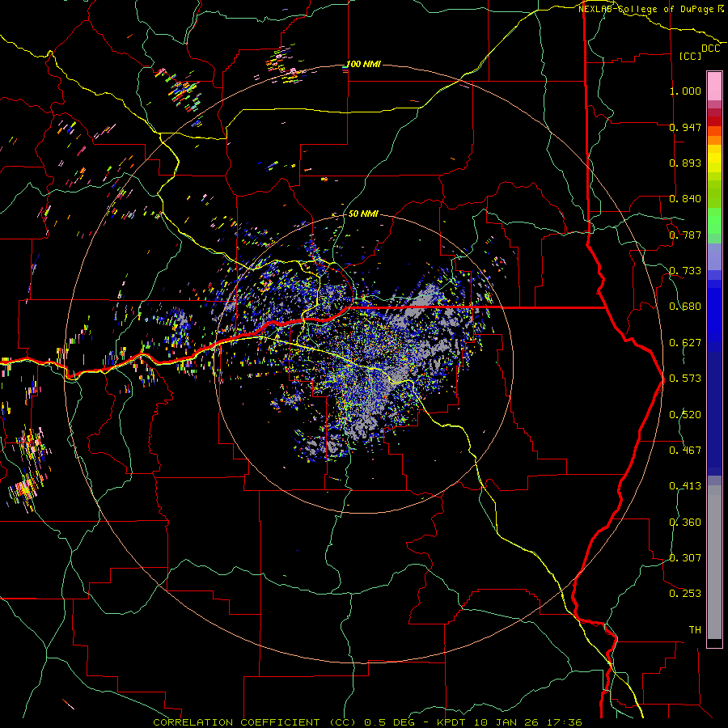Select the [CC] label above the scale
This screenshot has width=728, height=728.
pyautogui.click(x=690, y=56)
